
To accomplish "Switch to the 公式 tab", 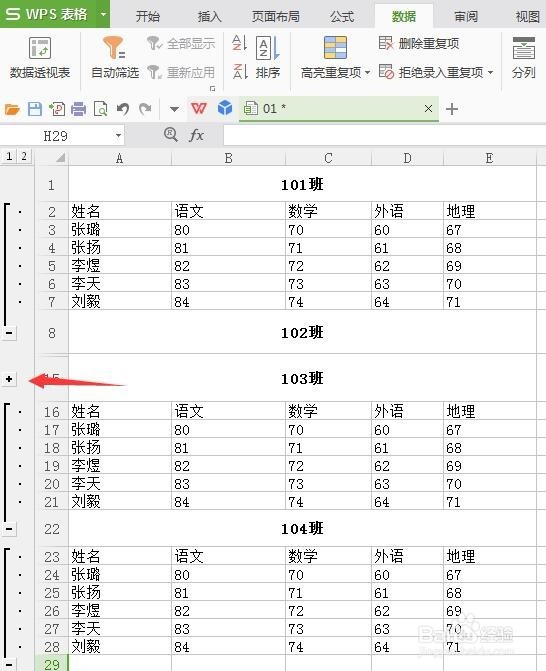I will tap(342, 17).
